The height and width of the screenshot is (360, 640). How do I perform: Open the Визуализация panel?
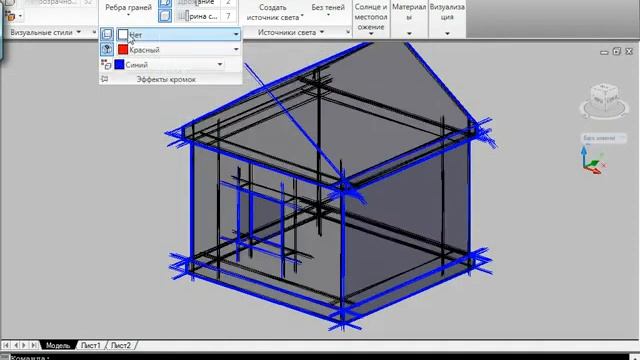click(447, 19)
